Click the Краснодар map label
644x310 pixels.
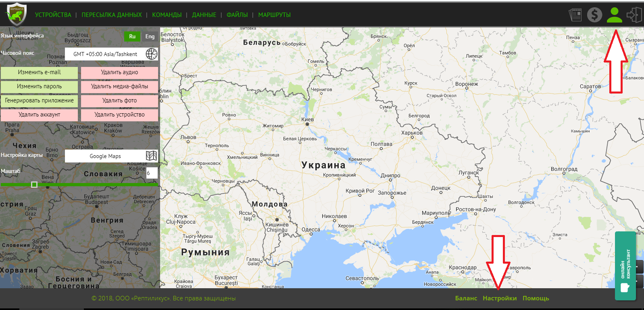tap(463, 267)
